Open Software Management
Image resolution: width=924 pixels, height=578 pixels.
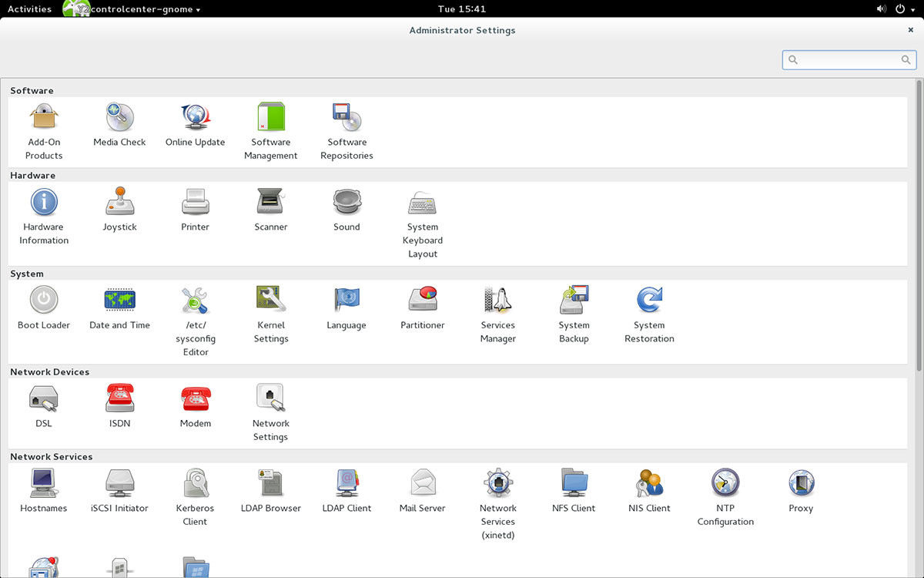point(271,132)
